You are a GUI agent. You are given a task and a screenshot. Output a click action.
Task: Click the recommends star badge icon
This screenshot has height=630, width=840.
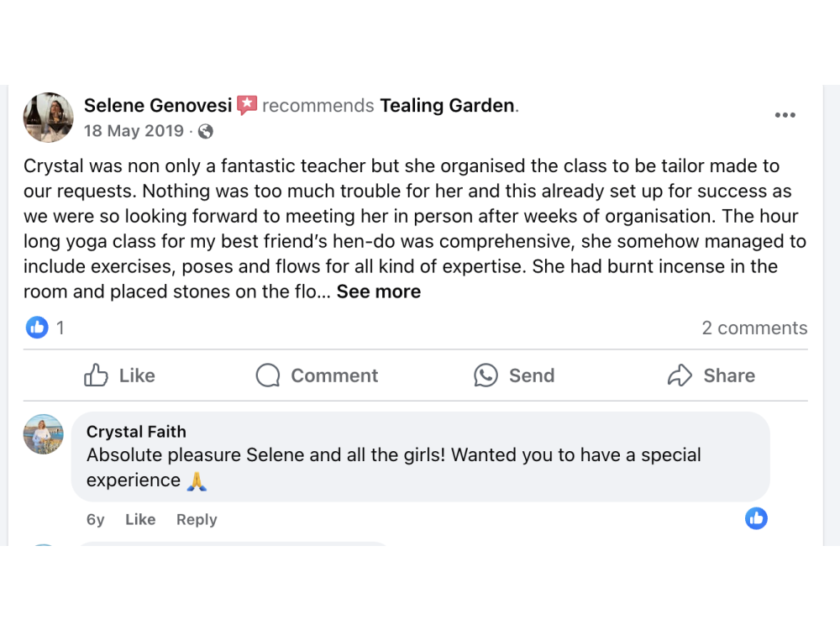coord(246,106)
